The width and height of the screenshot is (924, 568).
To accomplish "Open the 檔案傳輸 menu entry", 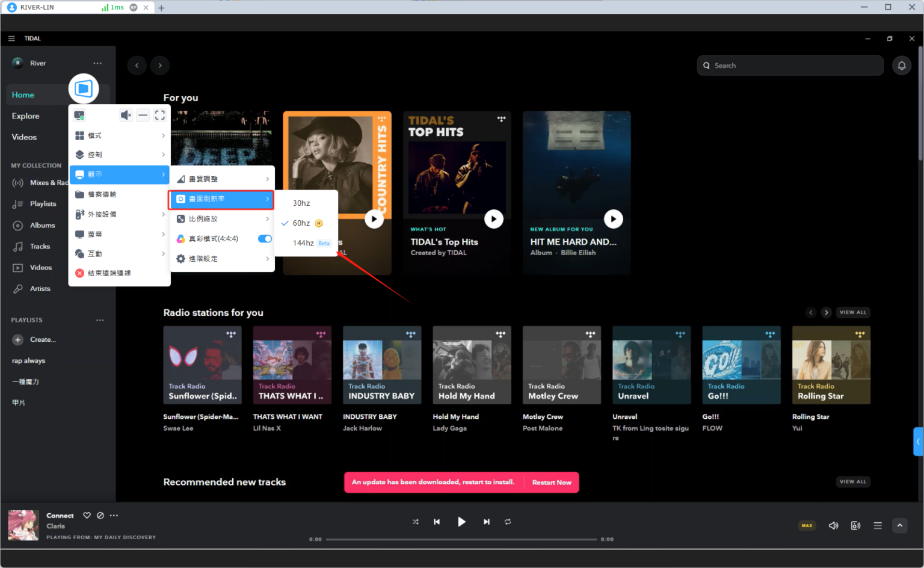I will point(102,194).
